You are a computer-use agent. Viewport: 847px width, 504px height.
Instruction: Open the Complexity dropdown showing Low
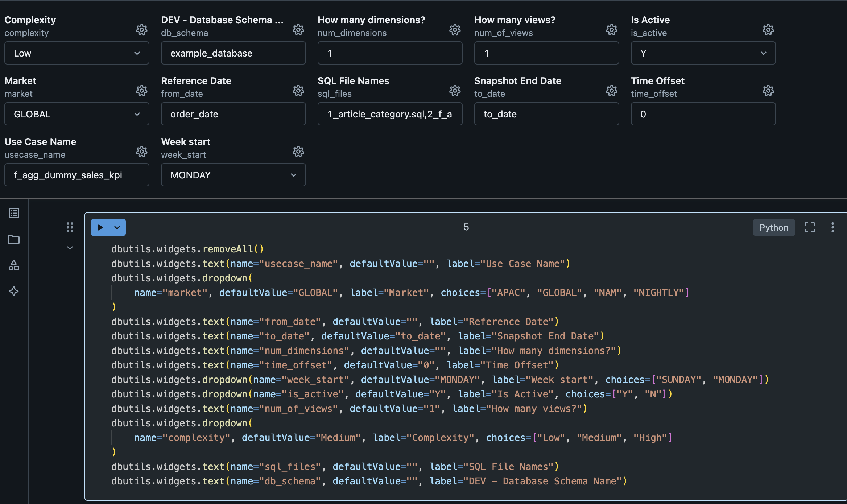coord(77,53)
